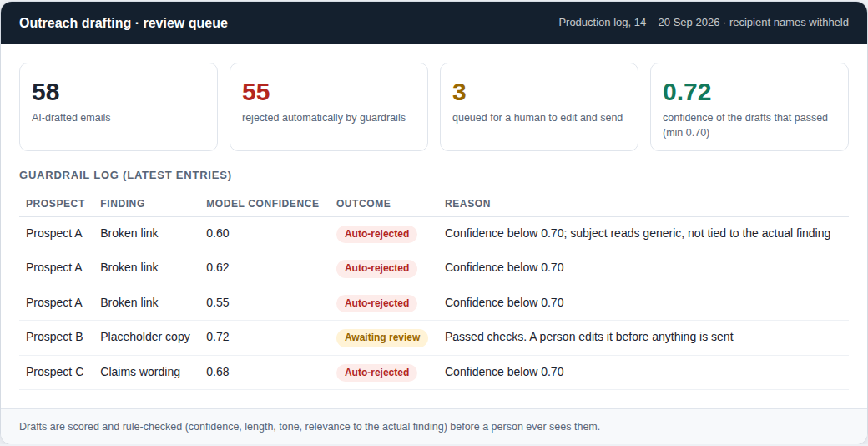
Task: Select 'Prospect A' in the 0.55 confidence row
Action: (x=54, y=302)
